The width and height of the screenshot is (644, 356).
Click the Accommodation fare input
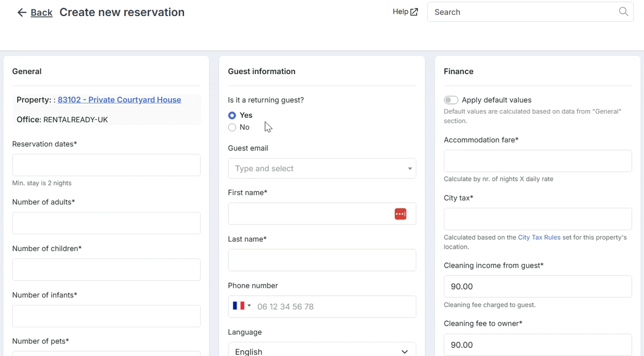[538, 161]
